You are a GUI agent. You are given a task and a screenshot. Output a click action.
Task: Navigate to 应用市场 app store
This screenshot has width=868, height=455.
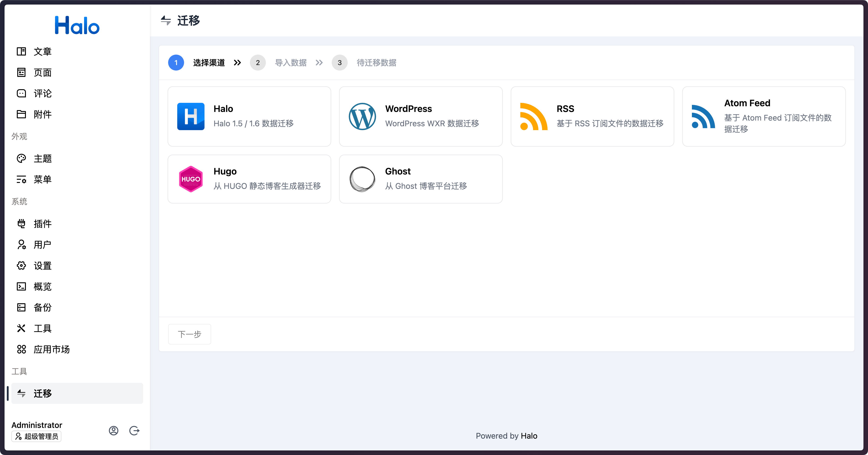click(x=51, y=349)
